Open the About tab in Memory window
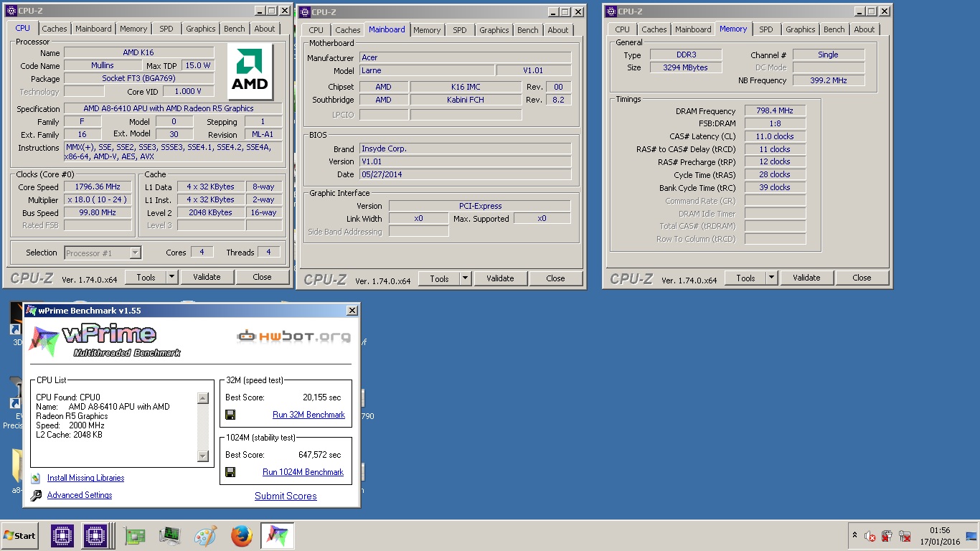Viewport: 980px width, 551px height. 864,29
